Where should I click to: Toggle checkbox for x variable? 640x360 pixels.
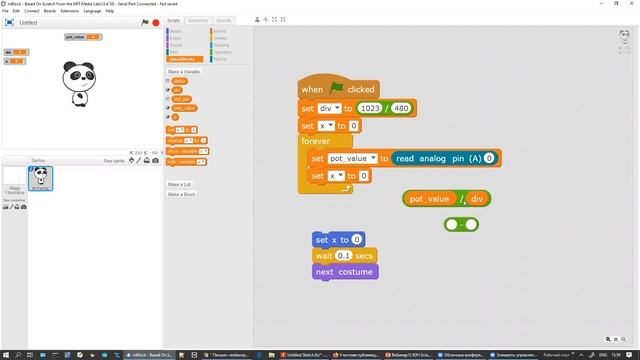coord(168,117)
